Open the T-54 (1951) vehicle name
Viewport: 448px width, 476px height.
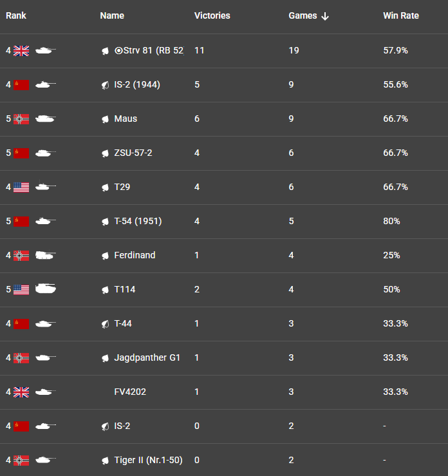138,221
